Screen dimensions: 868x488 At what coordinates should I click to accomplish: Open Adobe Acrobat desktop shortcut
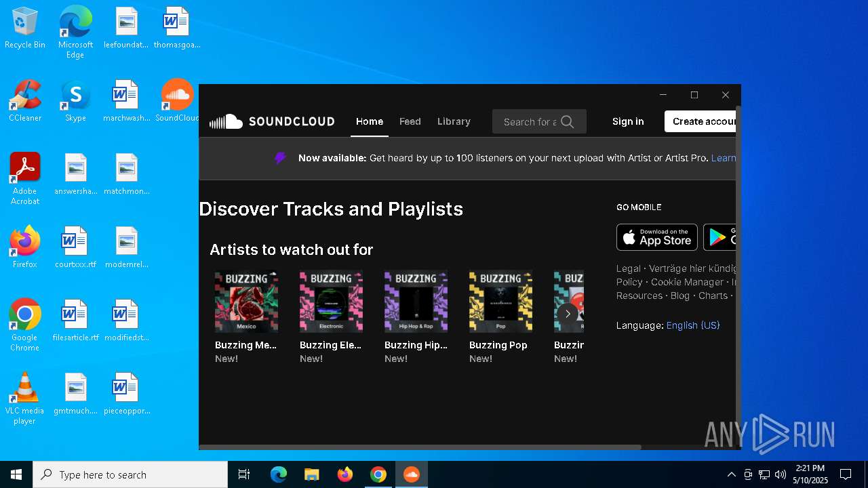[25, 179]
